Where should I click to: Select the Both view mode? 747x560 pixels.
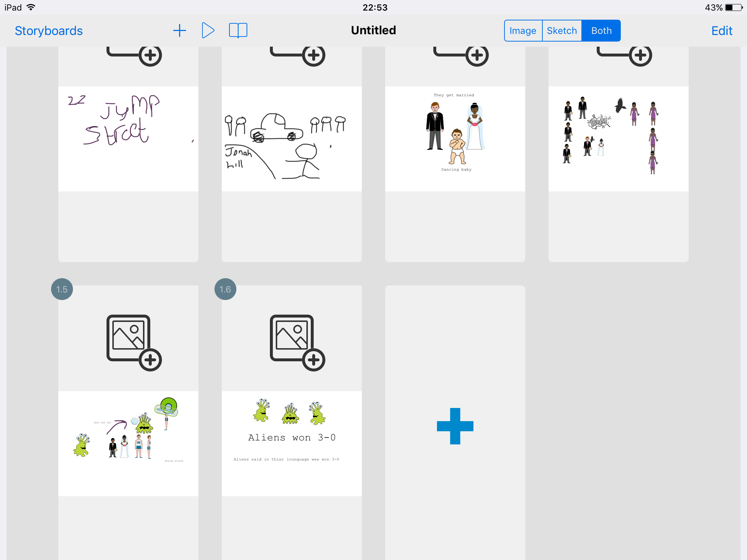(601, 31)
